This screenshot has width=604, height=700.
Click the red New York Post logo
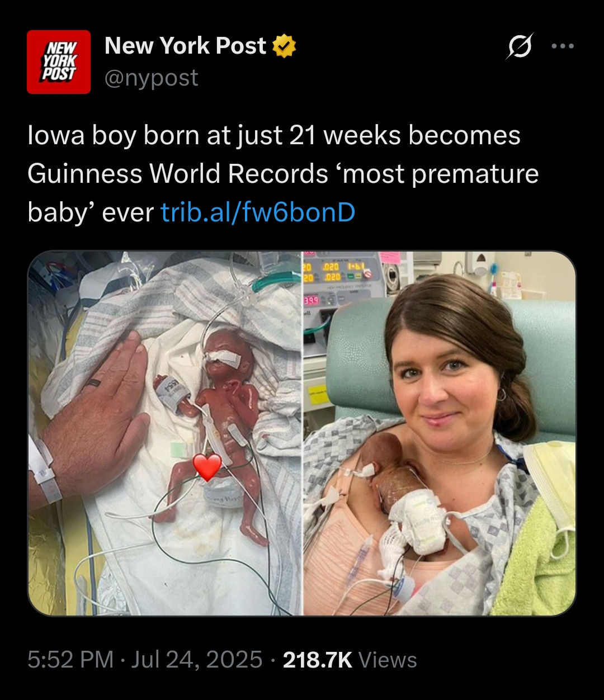[x=59, y=62]
